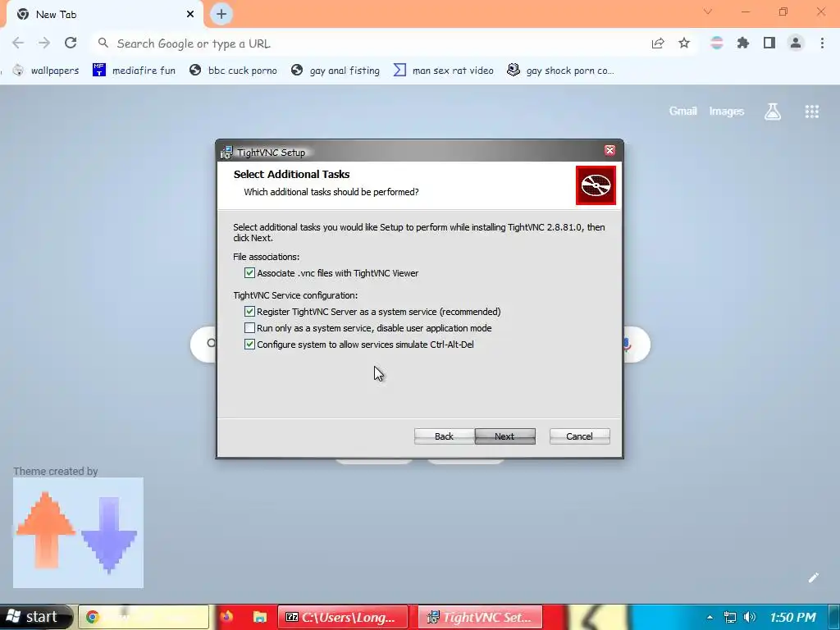Click Next in TightVNC Setup
This screenshot has width=840, height=630.
tap(504, 436)
